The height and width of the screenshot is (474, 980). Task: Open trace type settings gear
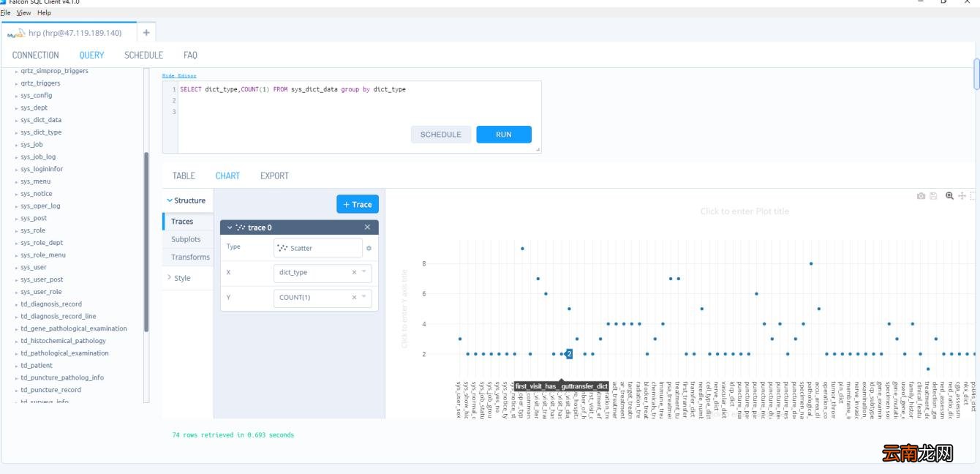[369, 248]
